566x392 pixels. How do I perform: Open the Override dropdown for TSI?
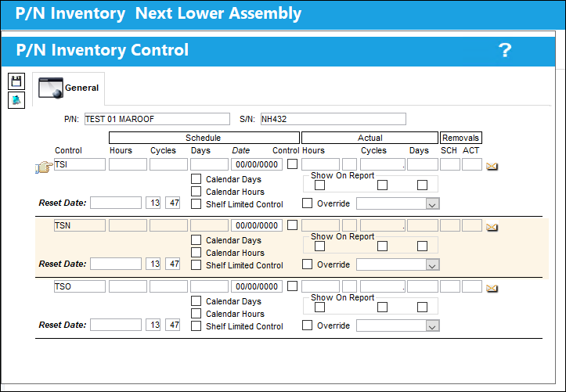(x=432, y=203)
